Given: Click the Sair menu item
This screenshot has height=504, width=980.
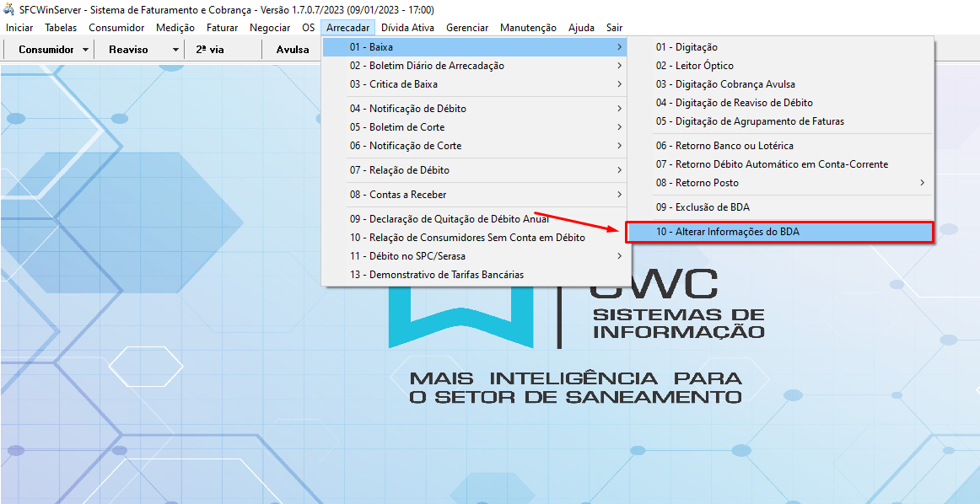Looking at the screenshot, I should [614, 28].
